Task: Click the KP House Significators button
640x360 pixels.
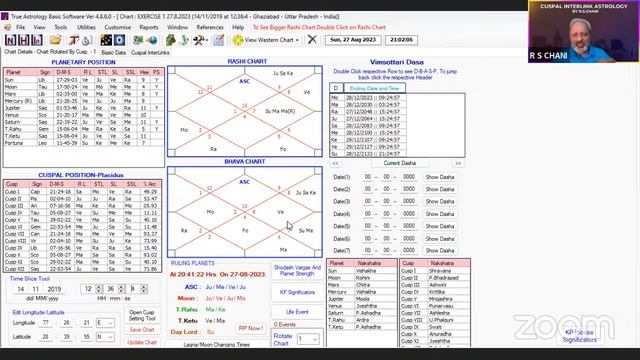Action: 580,336
